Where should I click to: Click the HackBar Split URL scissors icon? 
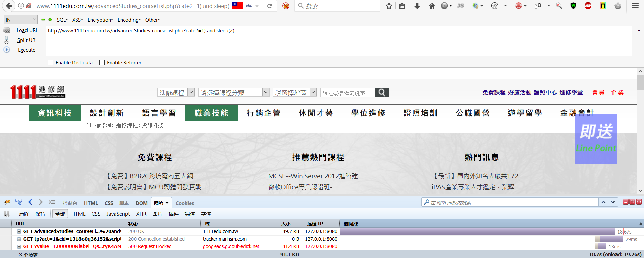(x=6, y=40)
